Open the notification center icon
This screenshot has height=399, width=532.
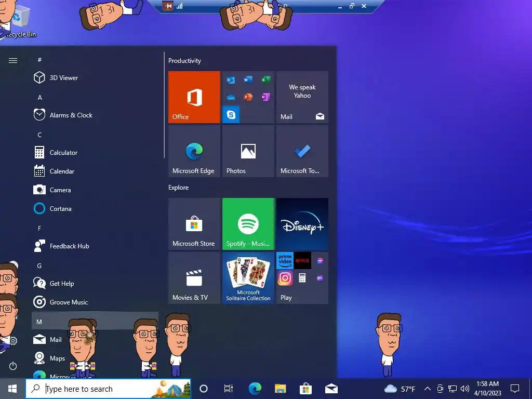coord(515,389)
